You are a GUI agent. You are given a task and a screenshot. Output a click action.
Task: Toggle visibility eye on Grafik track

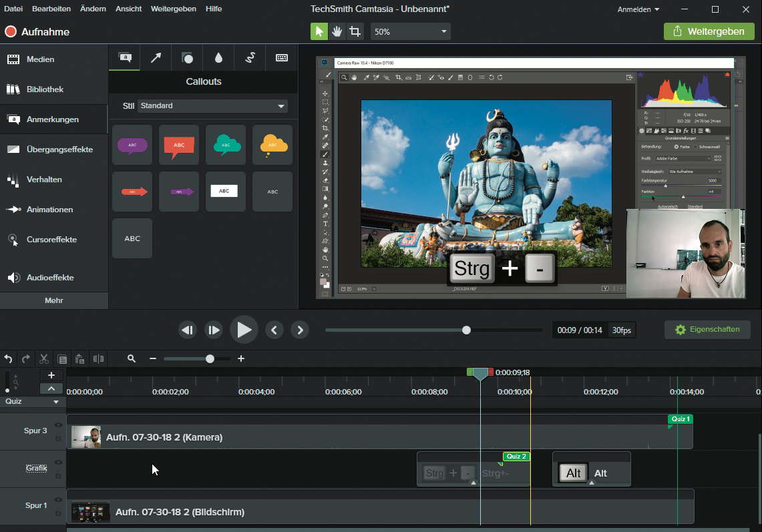pyautogui.click(x=58, y=463)
